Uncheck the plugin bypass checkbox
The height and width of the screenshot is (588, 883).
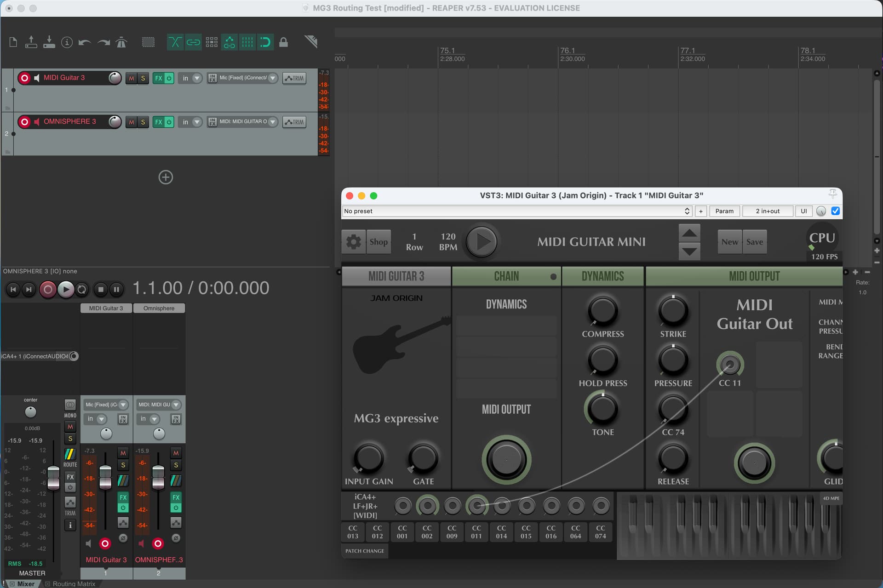[x=836, y=211]
